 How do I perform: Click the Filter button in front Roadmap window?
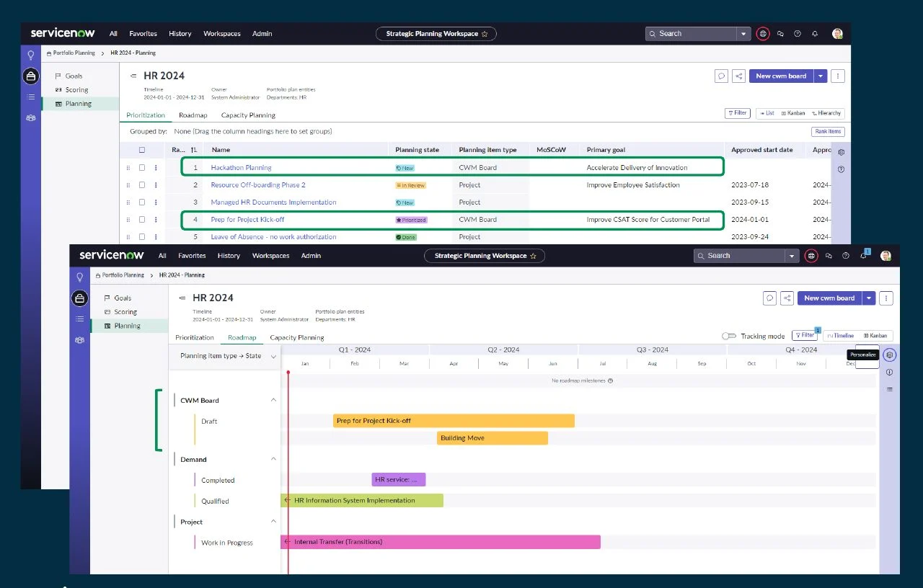point(805,336)
